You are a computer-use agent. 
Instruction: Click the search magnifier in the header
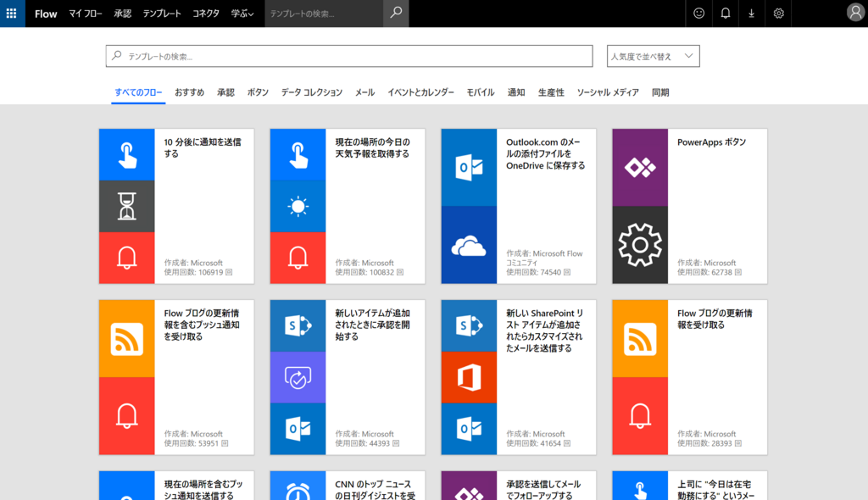(x=395, y=14)
